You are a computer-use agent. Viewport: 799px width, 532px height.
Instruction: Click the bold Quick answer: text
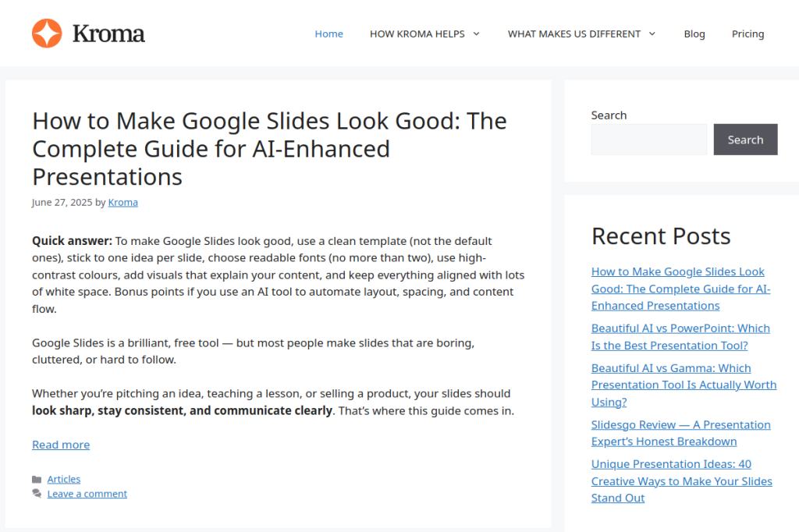coord(72,240)
